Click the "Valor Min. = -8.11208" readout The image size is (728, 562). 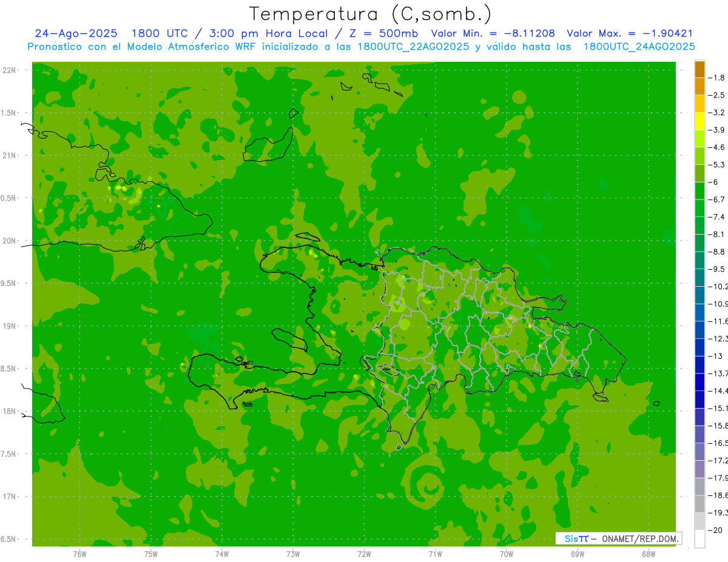pyautogui.click(x=493, y=34)
